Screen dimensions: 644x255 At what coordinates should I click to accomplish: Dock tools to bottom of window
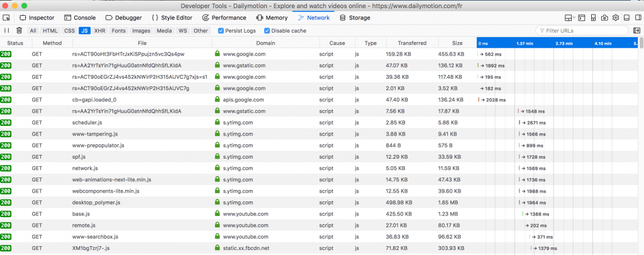(627, 18)
